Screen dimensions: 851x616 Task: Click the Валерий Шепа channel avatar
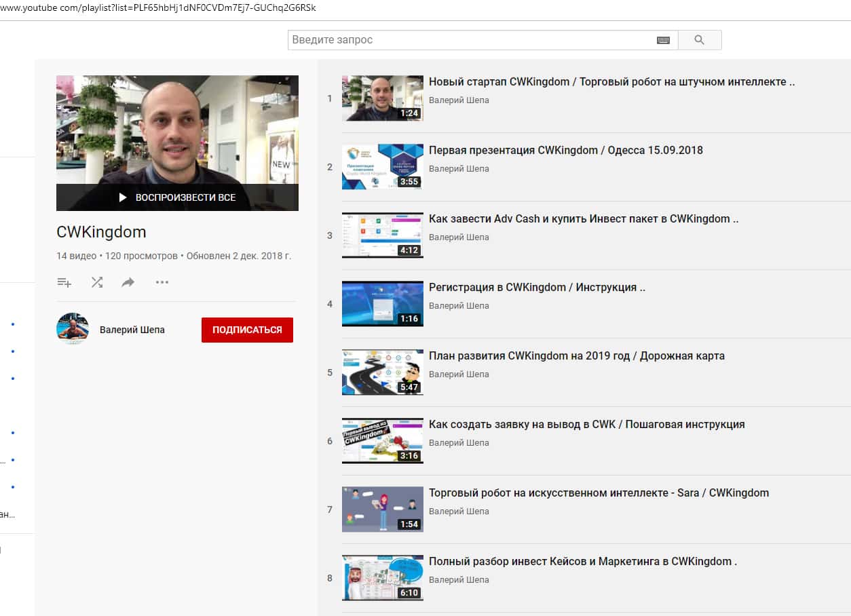73,330
